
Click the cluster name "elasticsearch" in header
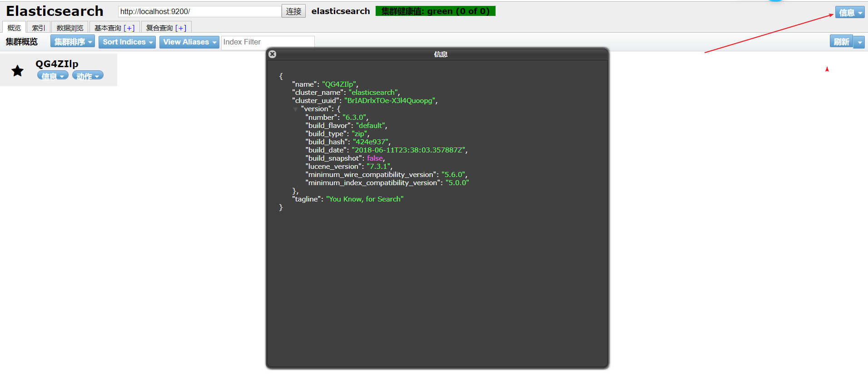point(341,11)
